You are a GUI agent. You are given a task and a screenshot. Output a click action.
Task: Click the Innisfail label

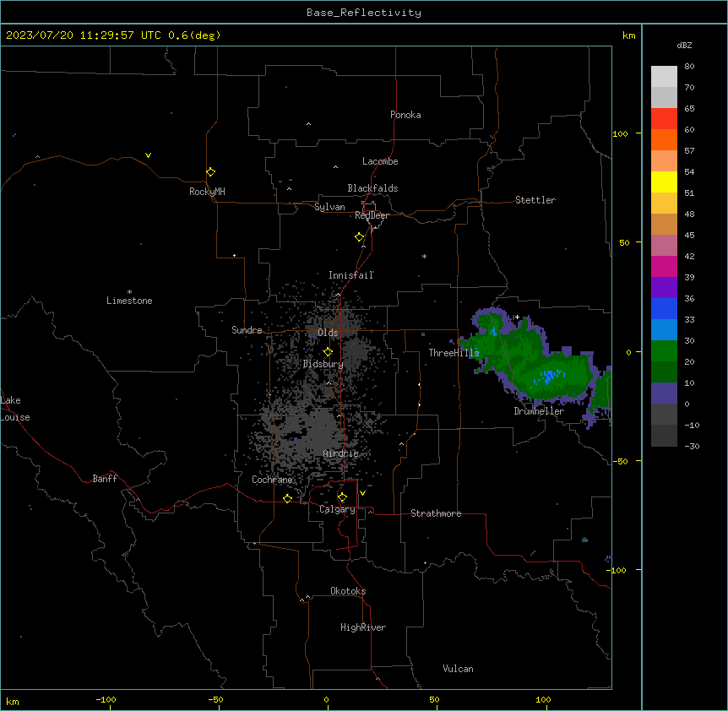[x=350, y=275]
